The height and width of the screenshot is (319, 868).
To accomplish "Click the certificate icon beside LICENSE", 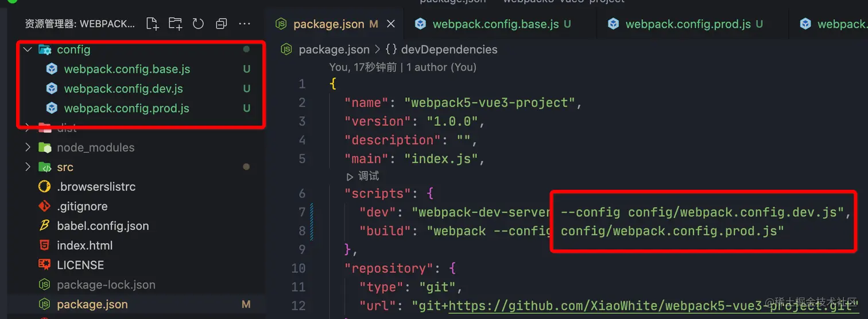I will coord(44,265).
